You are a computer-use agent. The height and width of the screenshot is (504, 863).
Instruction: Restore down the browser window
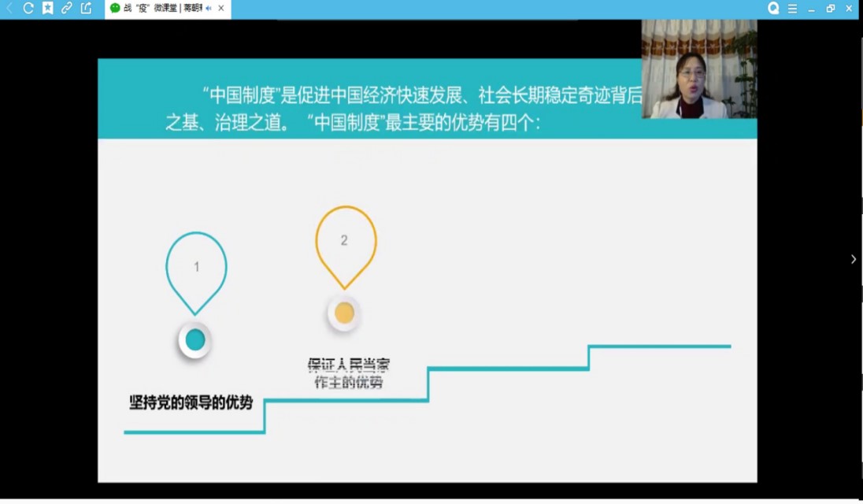pyautogui.click(x=830, y=9)
